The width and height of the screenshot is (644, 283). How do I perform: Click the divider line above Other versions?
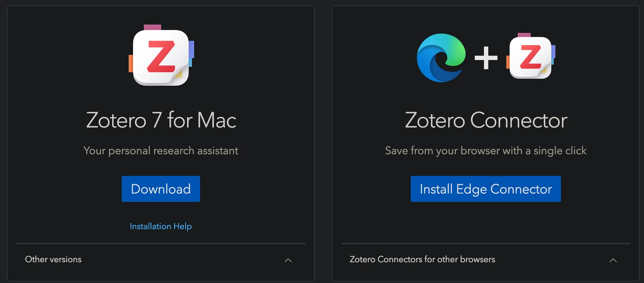(x=161, y=243)
